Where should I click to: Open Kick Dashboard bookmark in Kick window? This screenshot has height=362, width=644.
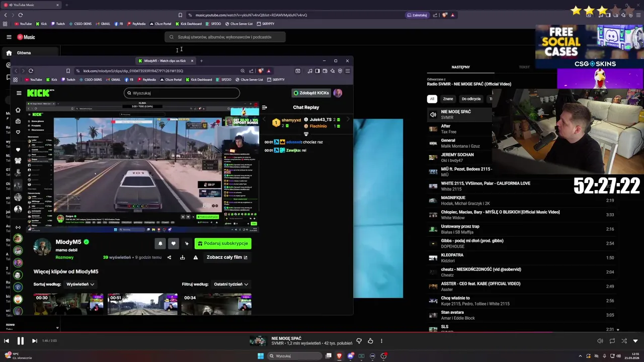(x=199, y=79)
